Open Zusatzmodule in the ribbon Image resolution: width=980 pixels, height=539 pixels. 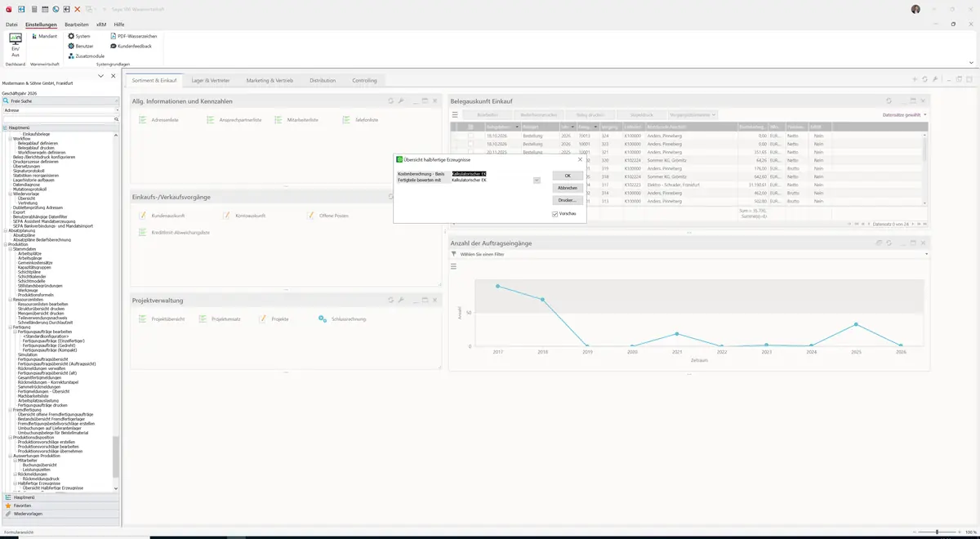coord(86,56)
